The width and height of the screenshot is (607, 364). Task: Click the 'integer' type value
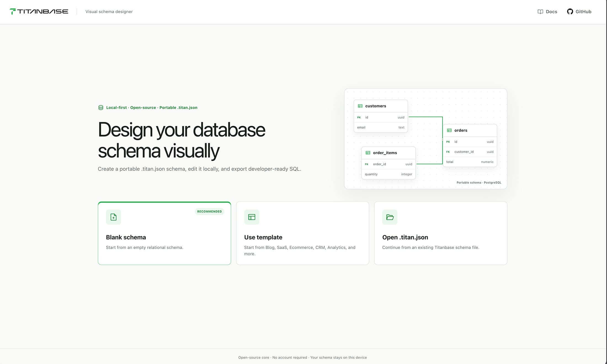pos(407,174)
